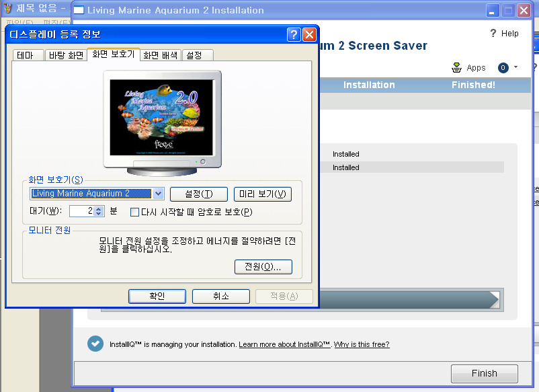Click the second highlighted Installed status text
The height and width of the screenshot is (392, 539).
coord(346,167)
